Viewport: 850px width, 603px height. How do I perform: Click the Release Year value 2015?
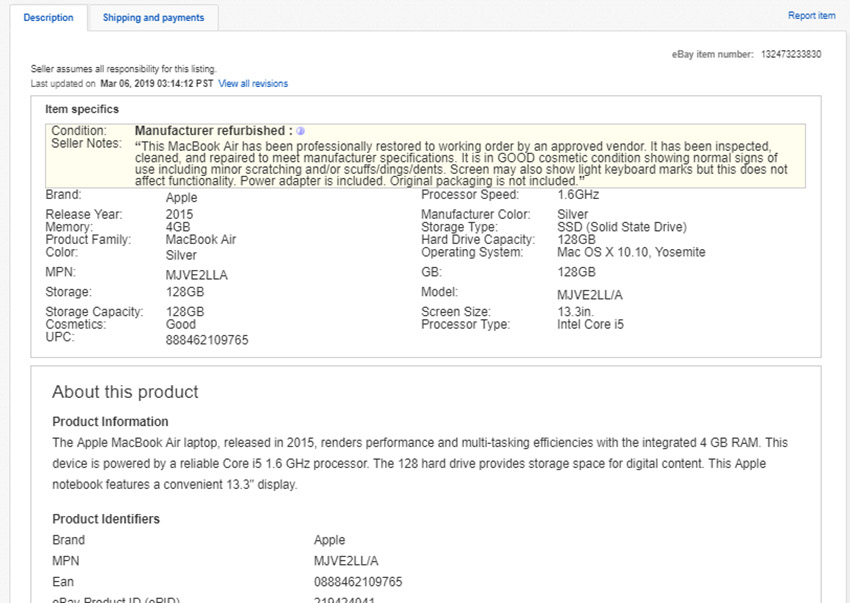click(x=179, y=214)
